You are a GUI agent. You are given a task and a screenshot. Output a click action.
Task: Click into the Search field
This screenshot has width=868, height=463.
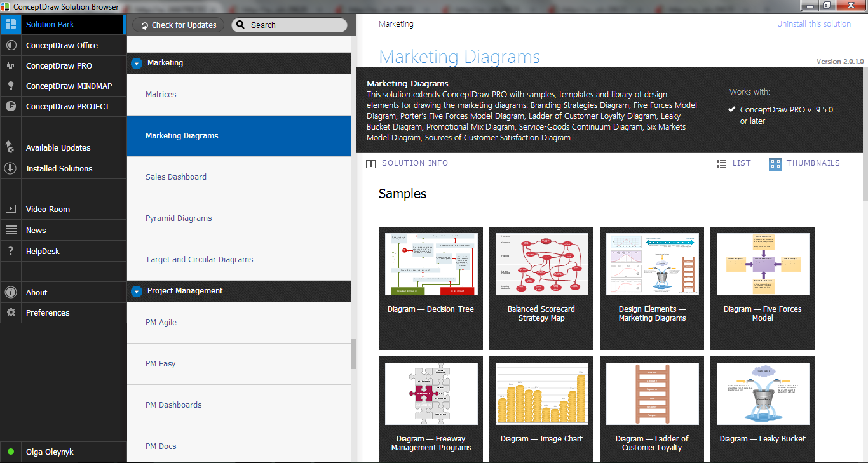pyautogui.click(x=289, y=25)
